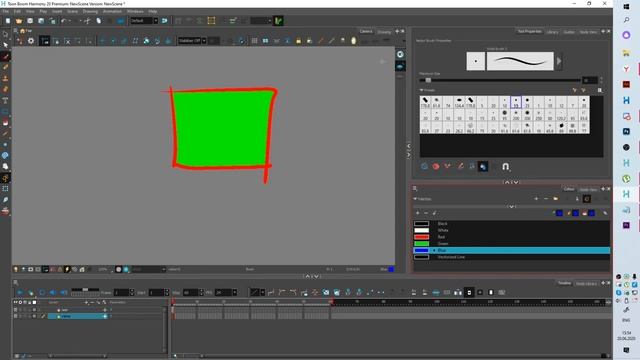Viewport: 640px width, 360px height.
Task: Click the green icon at the top toolbar's right end
Action: (x=278, y=21)
